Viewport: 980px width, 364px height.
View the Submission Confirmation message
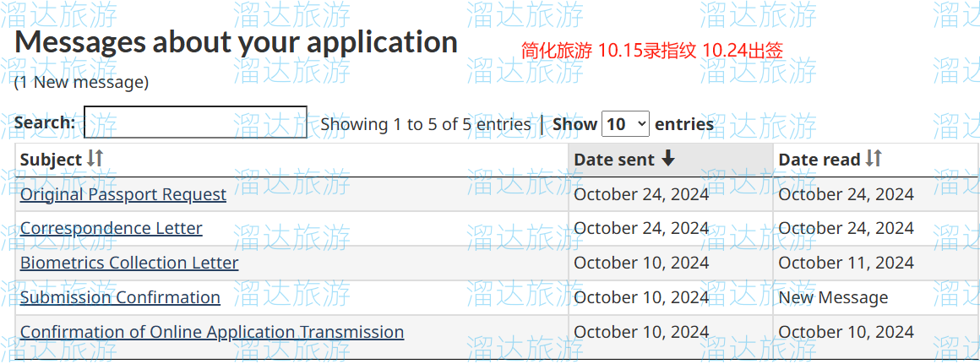click(120, 296)
